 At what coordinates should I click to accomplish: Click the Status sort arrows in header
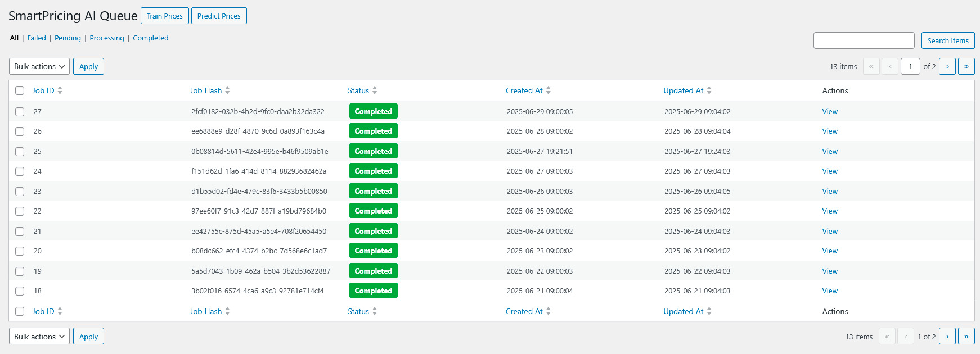click(x=375, y=90)
